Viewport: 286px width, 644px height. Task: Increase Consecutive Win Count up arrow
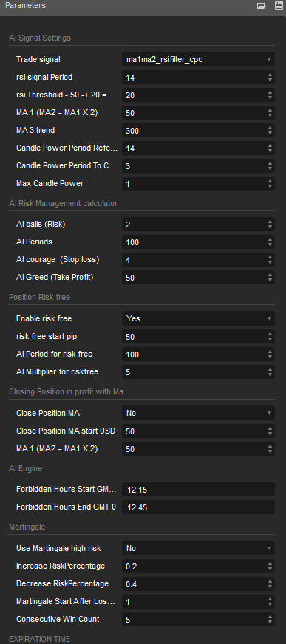coord(270,617)
